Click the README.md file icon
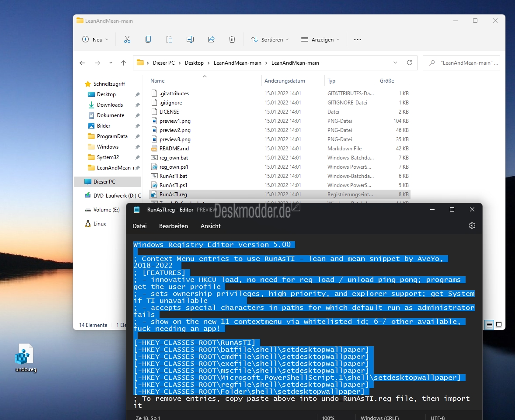 click(154, 149)
